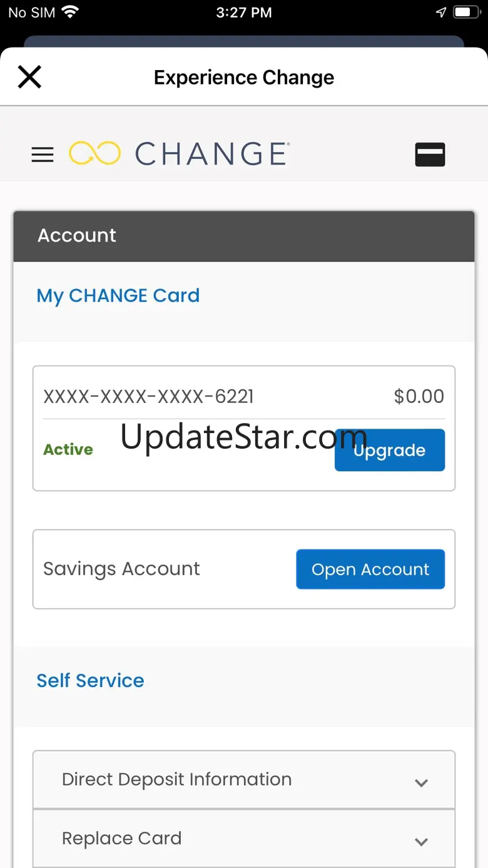Tap the yellow infinity CHANGE logo
The height and width of the screenshot is (868, 488).
(x=94, y=153)
